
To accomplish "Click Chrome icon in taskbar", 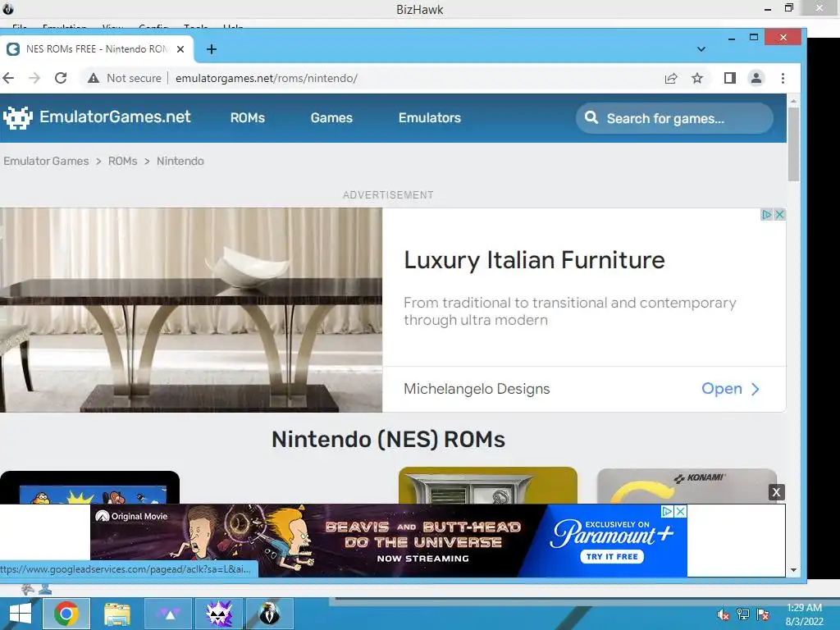I will click(66, 614).
